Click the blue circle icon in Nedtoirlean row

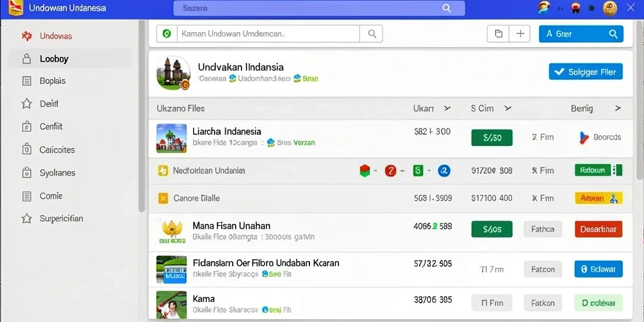[444, 170]
